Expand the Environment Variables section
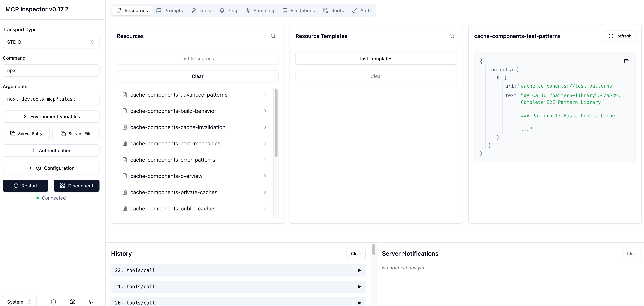Viewport: 644px width, 306px height. tap(51, 117)
